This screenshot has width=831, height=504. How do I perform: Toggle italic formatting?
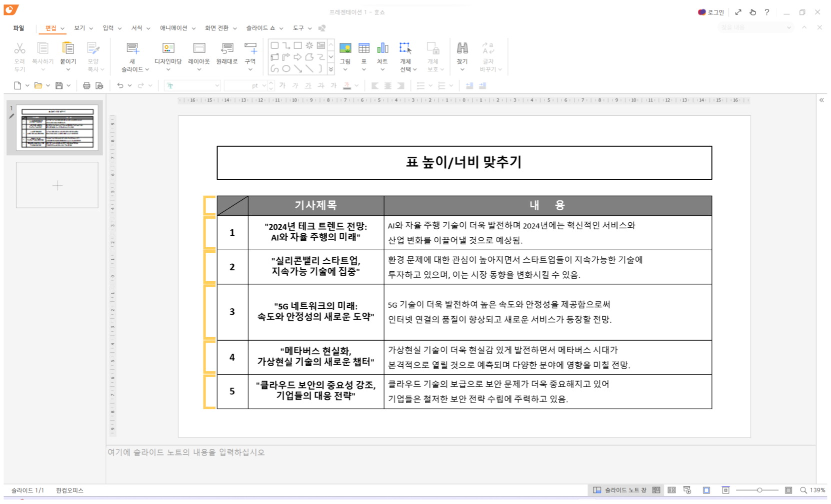[x=295, y=85]
